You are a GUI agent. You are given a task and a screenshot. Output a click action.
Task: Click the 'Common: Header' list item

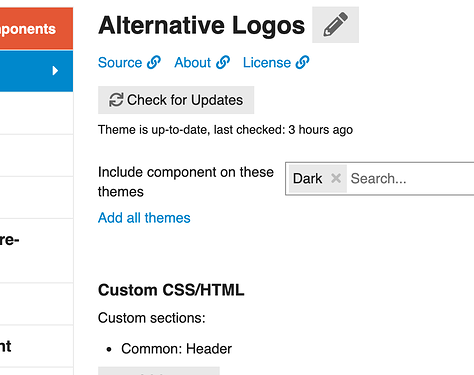(176, 349)
